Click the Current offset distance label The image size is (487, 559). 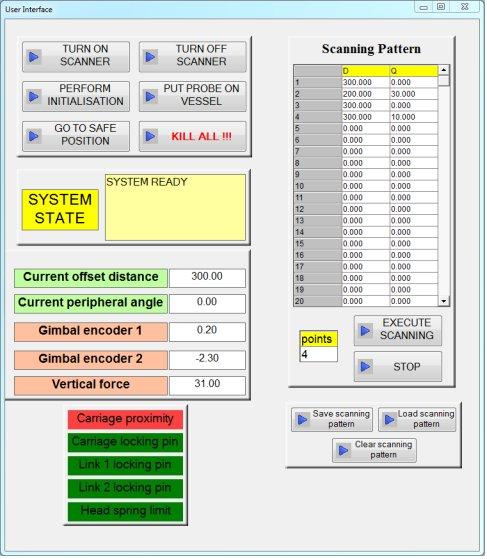click(91, 278)
